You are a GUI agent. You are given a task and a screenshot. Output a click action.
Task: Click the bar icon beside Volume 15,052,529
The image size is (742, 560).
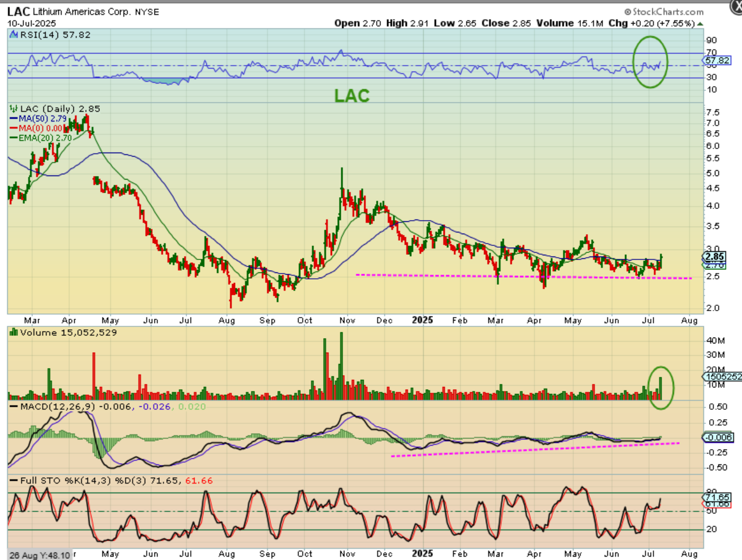tap(14, 332)
